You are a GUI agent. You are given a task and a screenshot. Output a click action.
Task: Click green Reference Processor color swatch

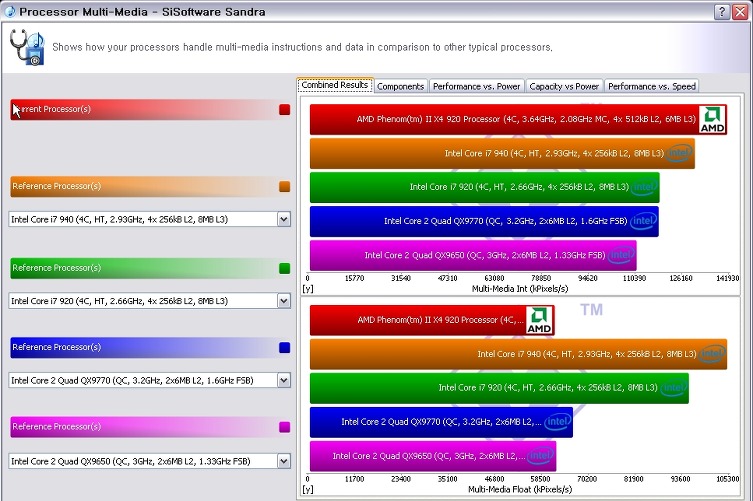click(284, 268)
